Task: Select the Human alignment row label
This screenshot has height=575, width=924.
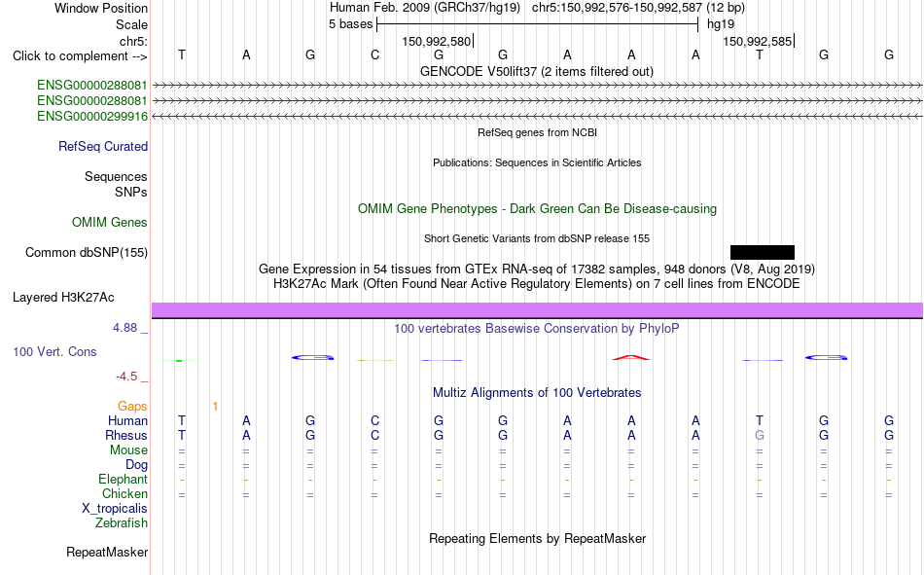Action: 127,420
